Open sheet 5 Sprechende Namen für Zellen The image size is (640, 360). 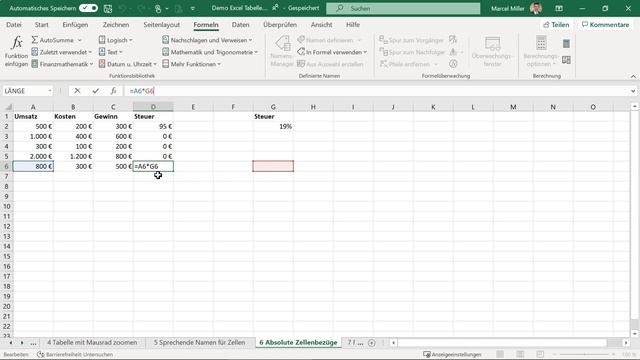click(200, 343)
